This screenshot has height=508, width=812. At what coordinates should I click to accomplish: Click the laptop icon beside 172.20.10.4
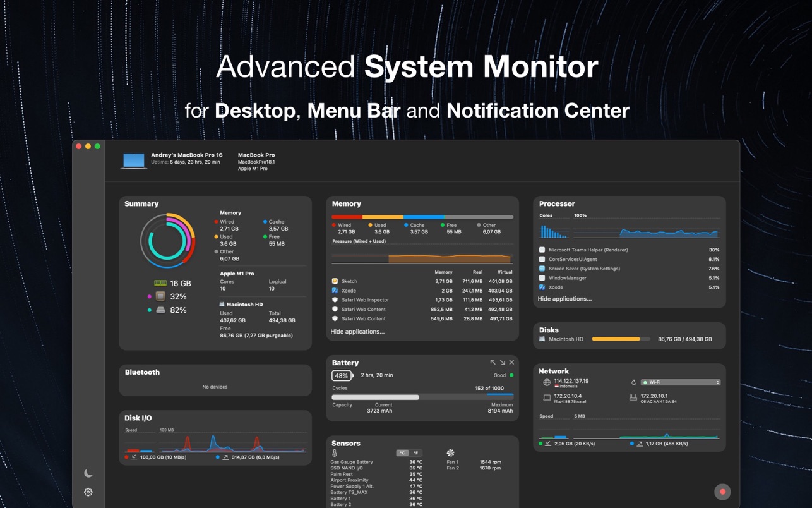[547, 397]
